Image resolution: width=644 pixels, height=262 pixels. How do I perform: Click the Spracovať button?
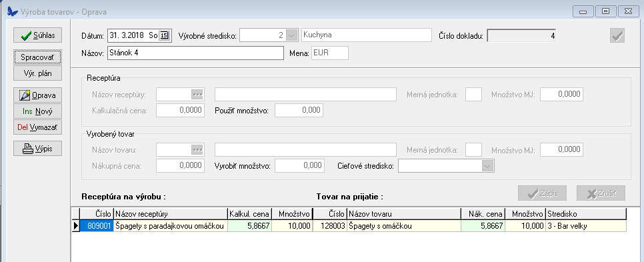coord(38,57)
